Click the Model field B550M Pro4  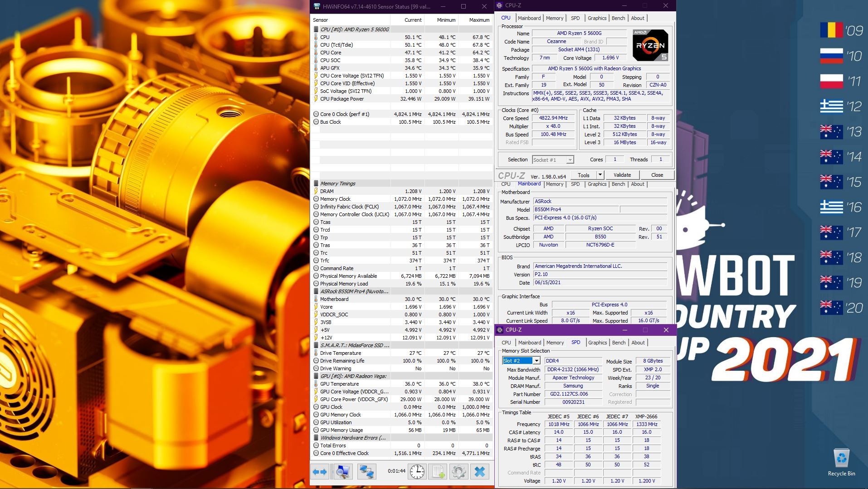click(x=576, y=209)
